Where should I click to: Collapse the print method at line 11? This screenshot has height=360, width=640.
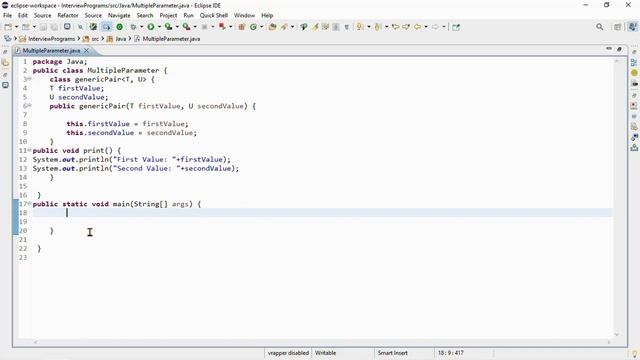[x=29, y=150]
